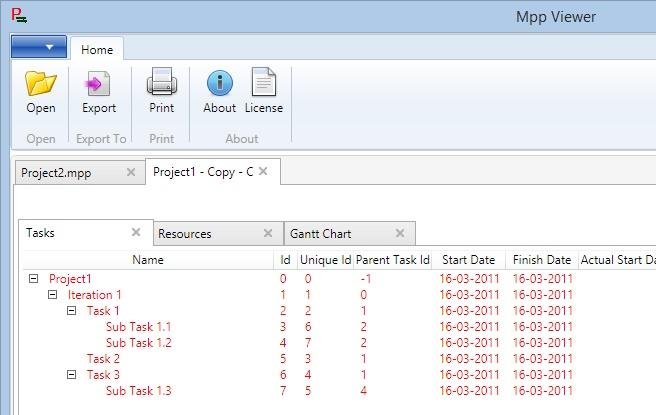The width and height of the screenshot is (656, 415).
Task: Click the Start Date of Task 2
Action: point(469,359)
